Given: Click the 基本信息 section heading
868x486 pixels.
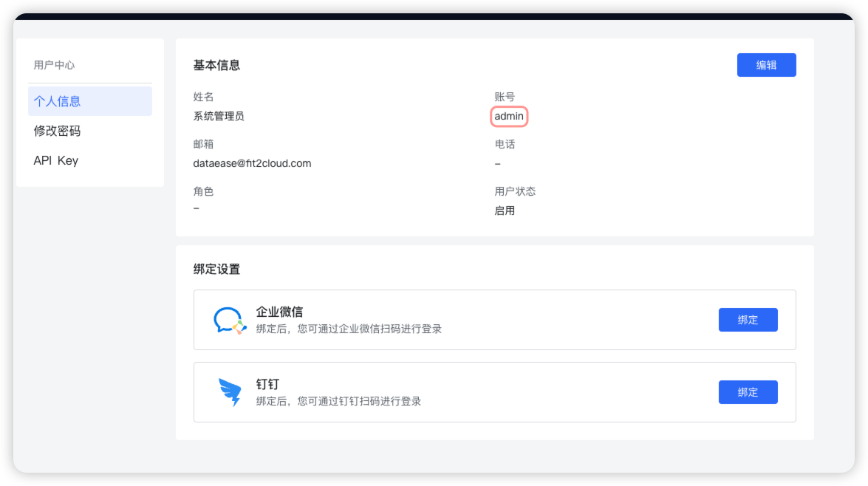Looking at the screenshot, I should click(216, 65).
